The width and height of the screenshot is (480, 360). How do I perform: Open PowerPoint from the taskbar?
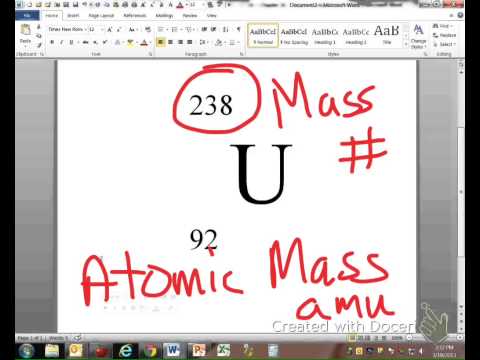199,351
